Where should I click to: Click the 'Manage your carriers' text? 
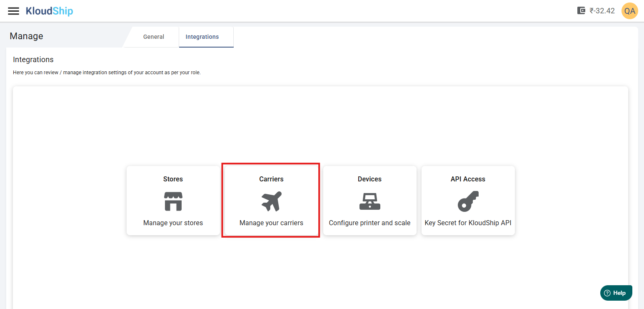click(271, 223)
